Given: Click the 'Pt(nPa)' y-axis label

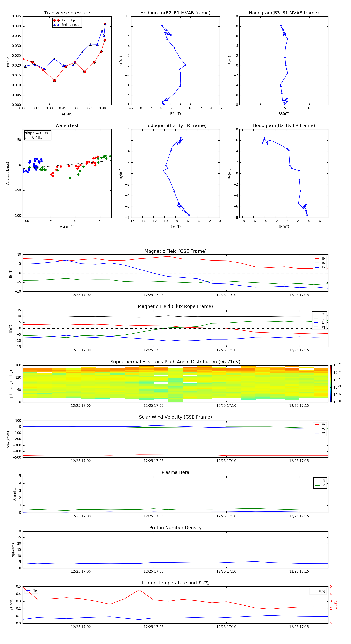Looking at the screenshot, I should [8, 61].
